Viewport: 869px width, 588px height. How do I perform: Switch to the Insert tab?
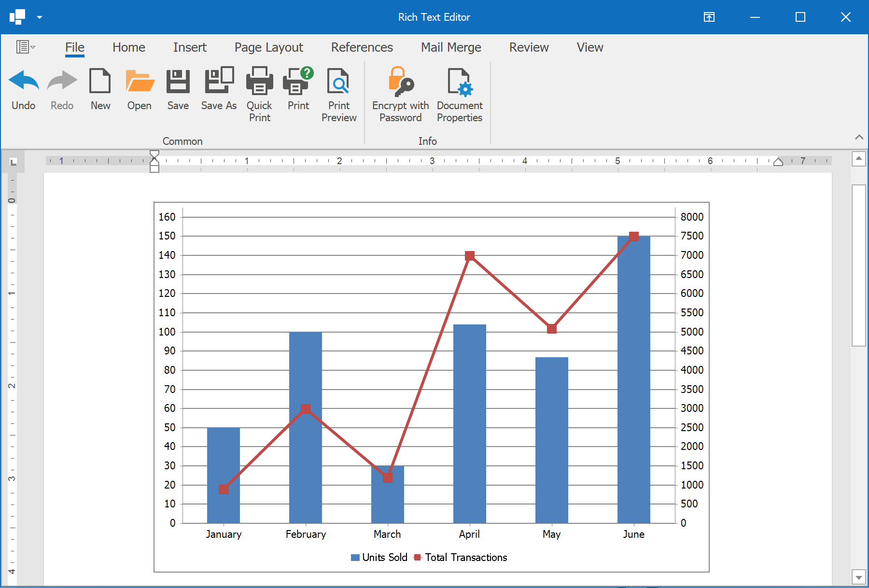point(190,47)
